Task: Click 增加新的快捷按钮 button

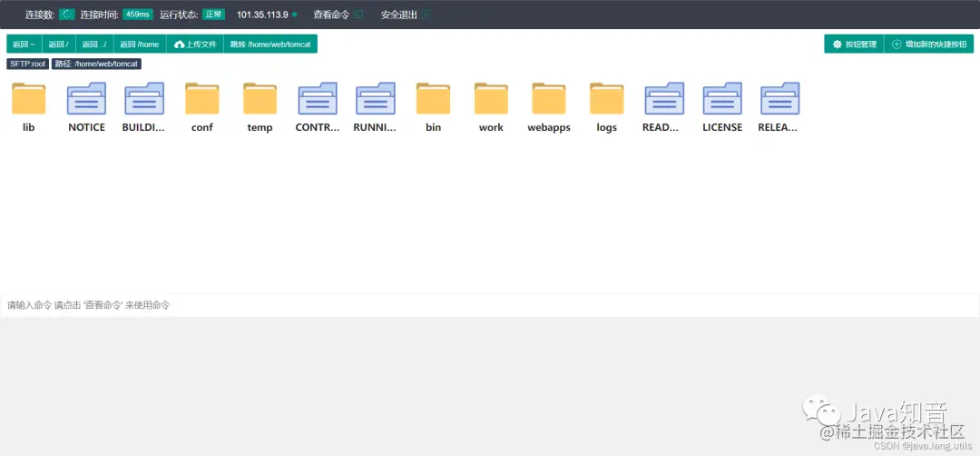Action: click(x=929, y=44)
